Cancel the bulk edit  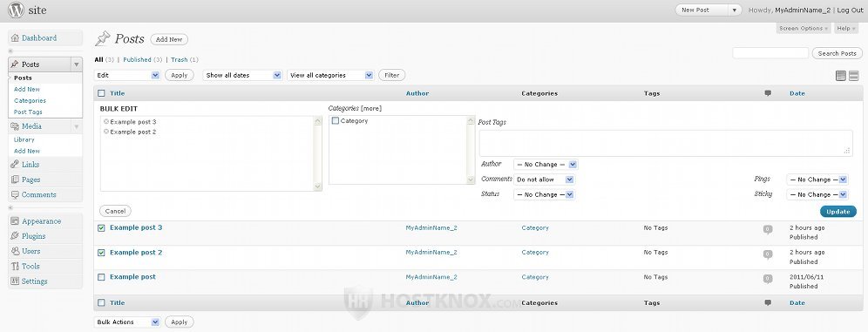point(115,211)
